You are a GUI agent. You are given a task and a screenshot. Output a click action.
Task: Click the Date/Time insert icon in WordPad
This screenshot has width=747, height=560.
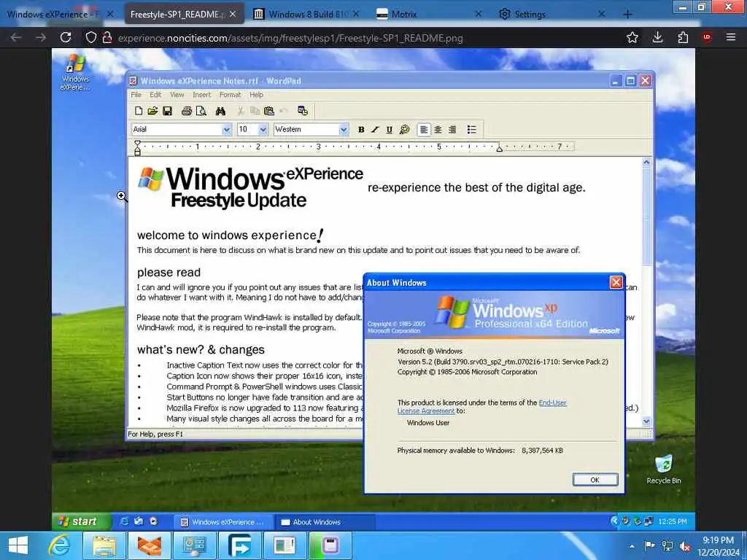point(303,111)
